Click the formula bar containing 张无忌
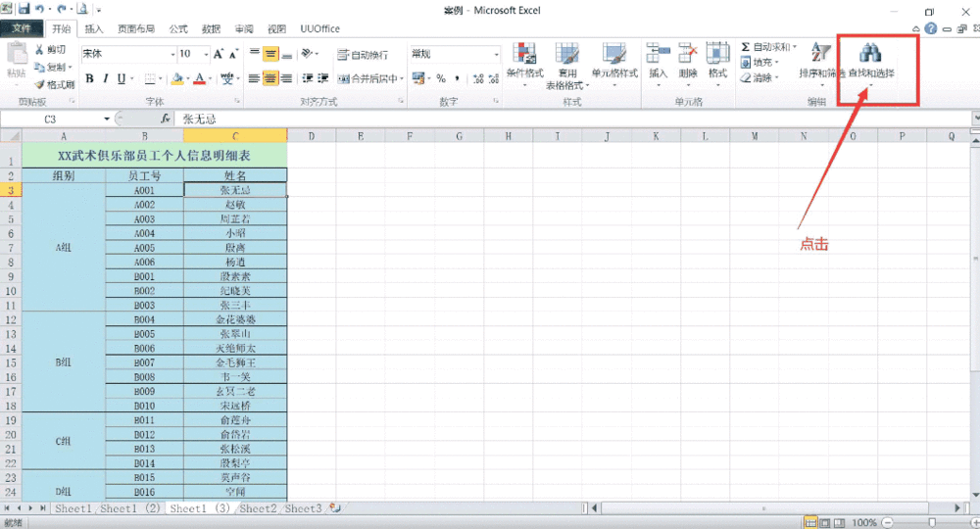980x529 pixels. [572, 119]
